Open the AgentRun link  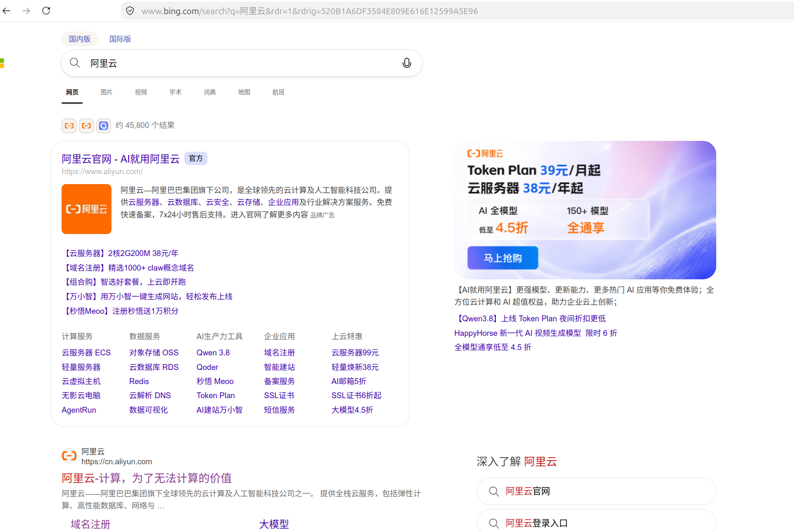coord(79,410)
